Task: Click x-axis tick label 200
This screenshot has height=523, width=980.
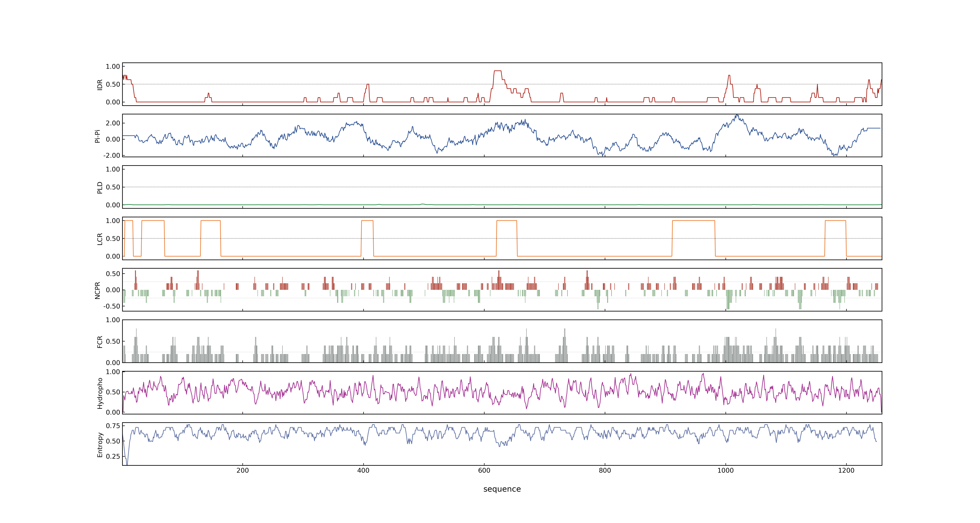Action: pyautogui.click(x=243, y=470)
